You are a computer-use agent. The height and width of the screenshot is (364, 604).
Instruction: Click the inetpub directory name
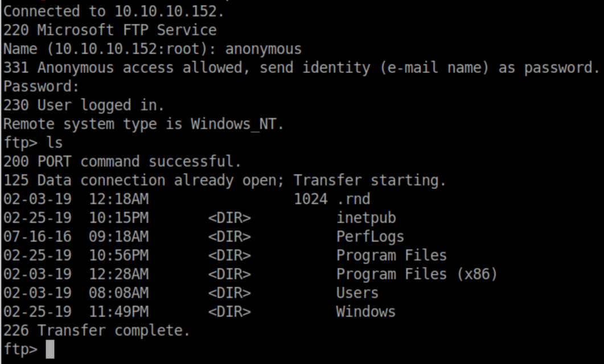coord(365,218)
